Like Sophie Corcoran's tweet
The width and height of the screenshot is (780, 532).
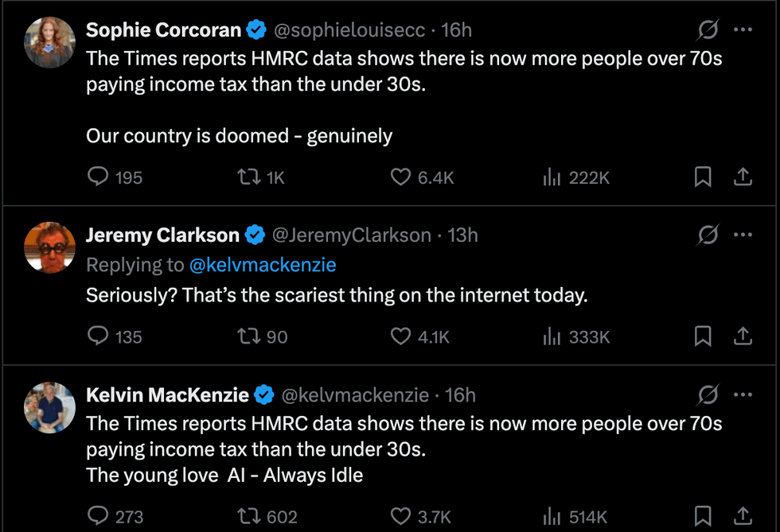400,177
